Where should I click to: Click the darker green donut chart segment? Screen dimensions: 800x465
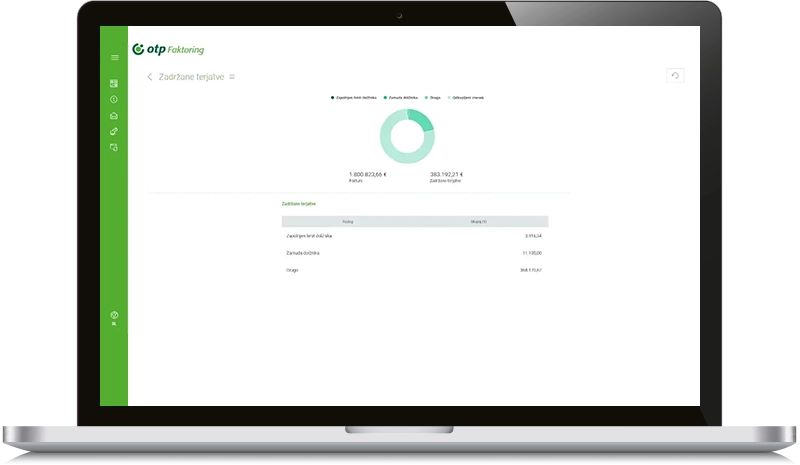click(424, 121)
